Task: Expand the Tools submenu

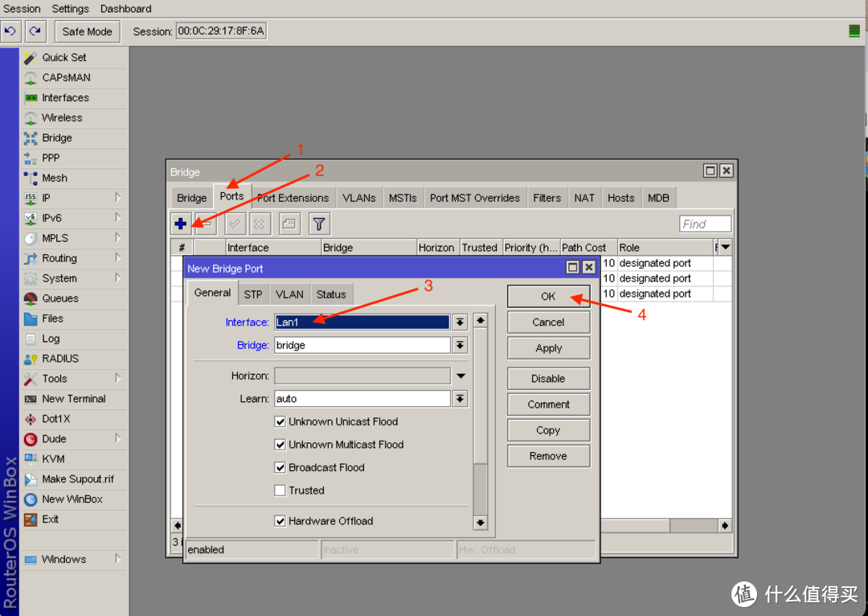Action: point(118,378)
